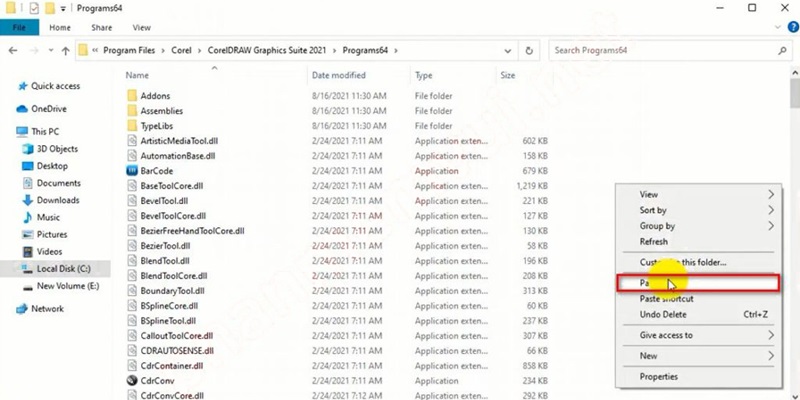The height and width of the screenshot is (400, 800).
Task: Select the AutomationBase.dll file
Action: click(178, 156)
